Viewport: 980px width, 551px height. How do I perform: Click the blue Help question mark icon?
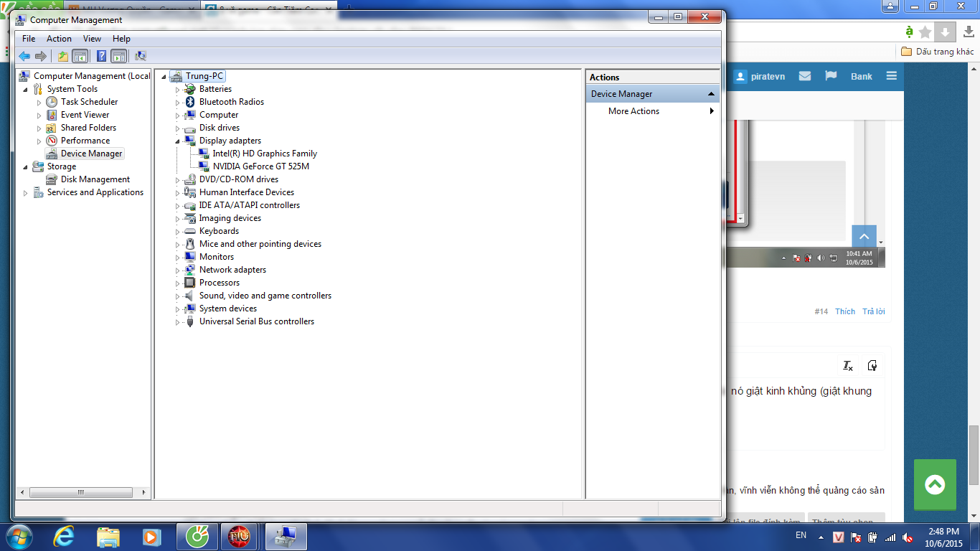[x=102, y=56]
